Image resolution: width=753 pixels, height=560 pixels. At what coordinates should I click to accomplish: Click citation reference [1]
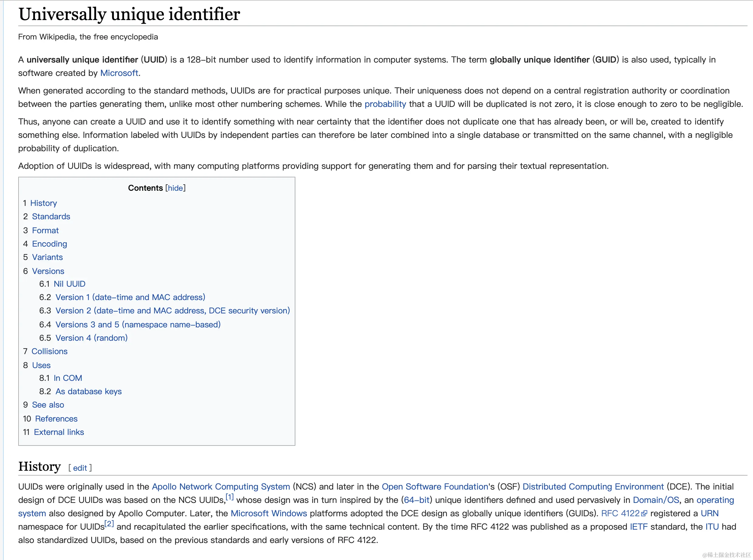coord(230,497)
